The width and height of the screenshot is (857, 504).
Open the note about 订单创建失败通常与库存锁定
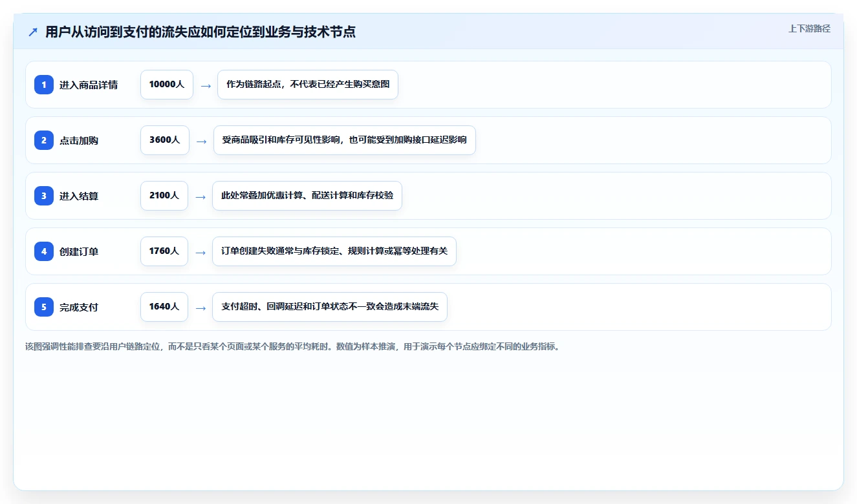(x=334, y=251)
